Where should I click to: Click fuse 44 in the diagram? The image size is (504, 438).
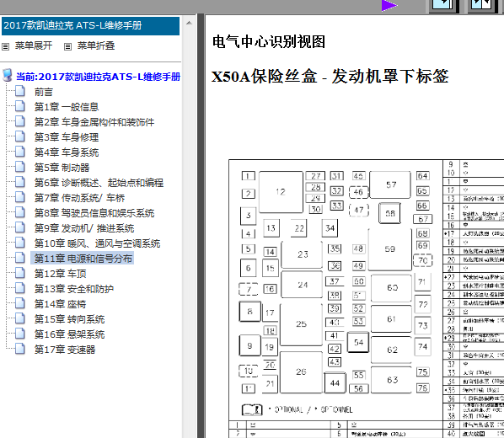click(335, 382)
